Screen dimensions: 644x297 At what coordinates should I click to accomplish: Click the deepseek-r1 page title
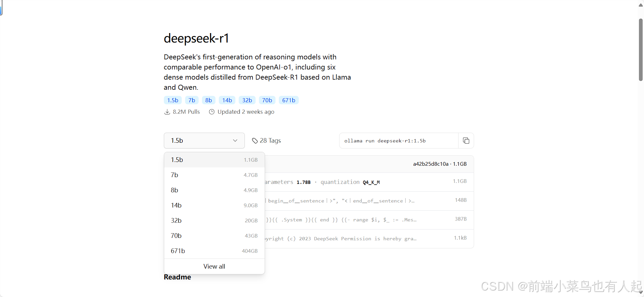197,38
